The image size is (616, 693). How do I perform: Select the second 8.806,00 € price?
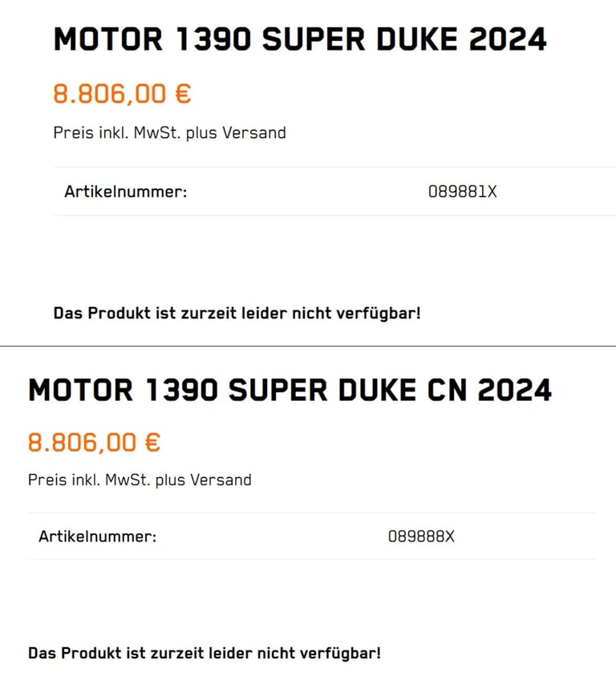(x=94, y=443)
